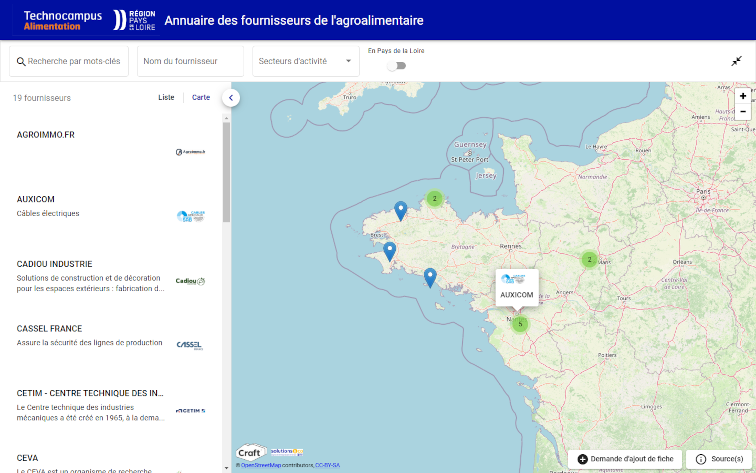This screenshot has height=473, width=756.
Task: Open the CETIM - CENTRE TECHNIQUE entry
Action: pyautogui.click(x=90, y=393)
